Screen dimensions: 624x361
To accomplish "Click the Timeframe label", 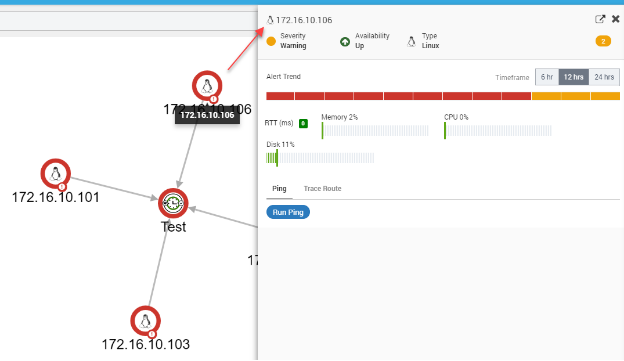I will tap(512, 77).
